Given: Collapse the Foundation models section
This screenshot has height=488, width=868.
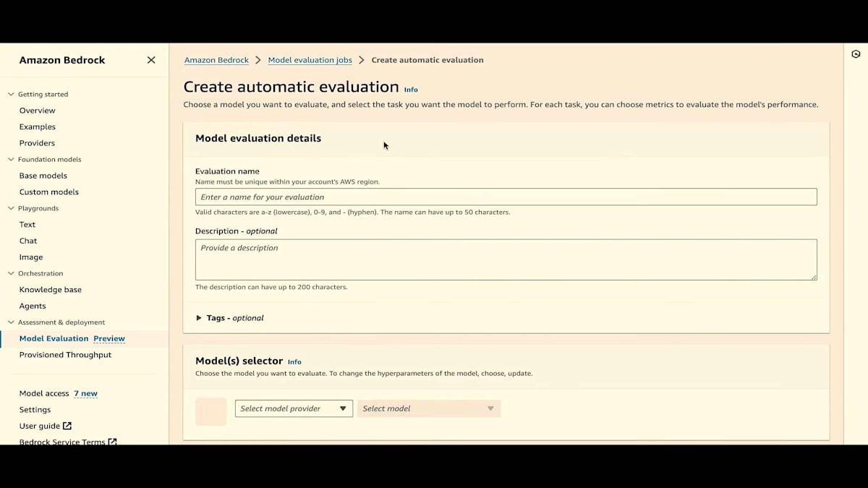Looking at the screenshot, I should 11,159.
